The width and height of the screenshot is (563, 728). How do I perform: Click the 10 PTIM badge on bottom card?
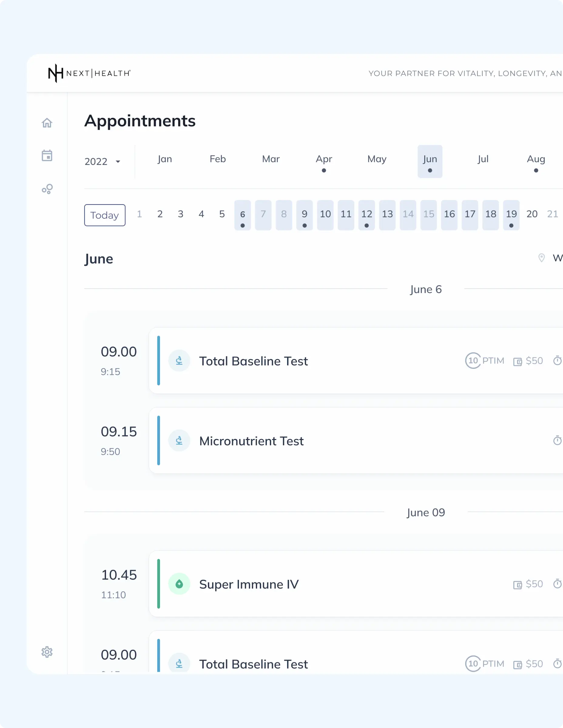pos(485,664)
